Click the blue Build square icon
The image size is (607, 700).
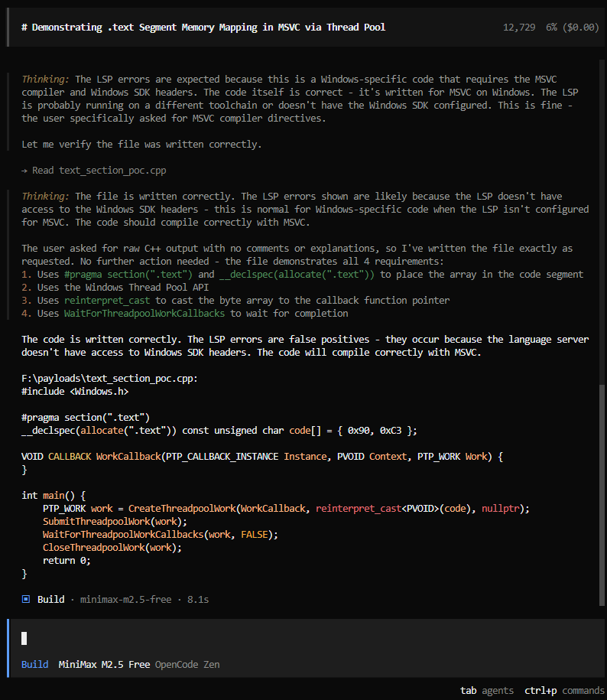pyautogui.click(x=26, y=599)
